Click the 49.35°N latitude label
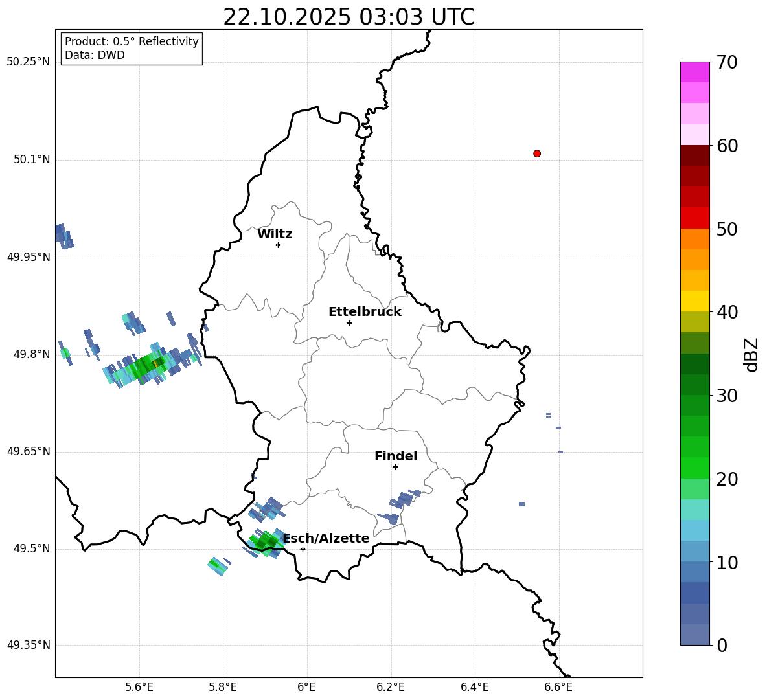Screen dimensions: 767x700 (x=28, y=645)
